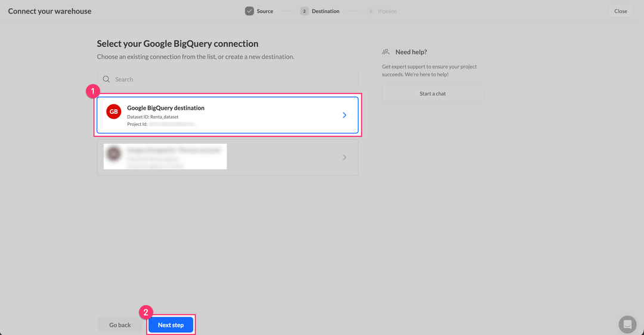Open chevron on the blurred connection
The height and width of the screenshot is (335, 644).
pyautogui.click(x=344, y=157)
